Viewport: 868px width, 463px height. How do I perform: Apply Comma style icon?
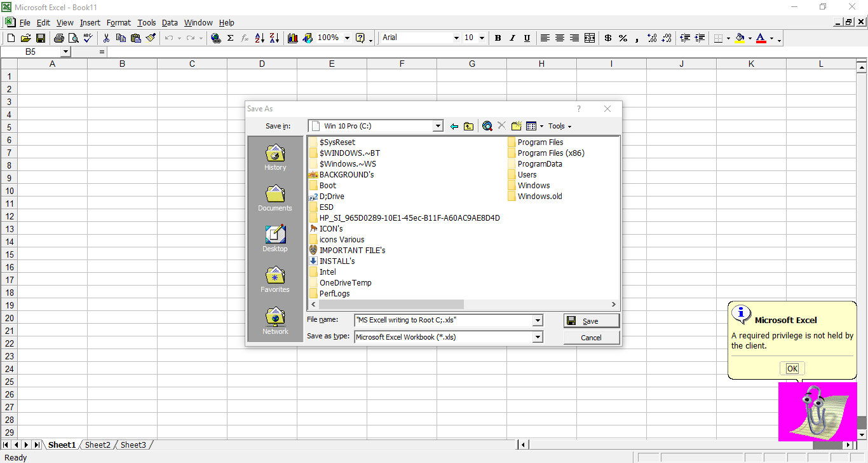pyautogui.click(x=637, y=38)
